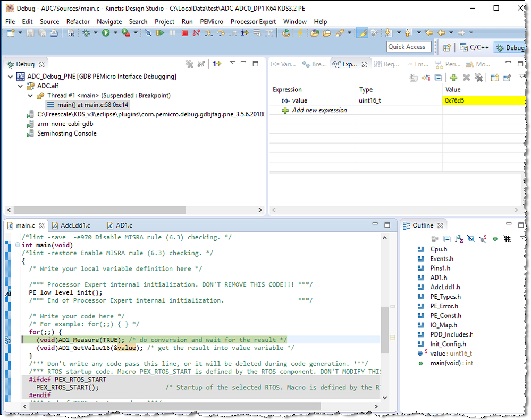Viewport: 531px width, 420px height.
Task: Click the Suspend pause icon
Action: click(x=172, y=33)
